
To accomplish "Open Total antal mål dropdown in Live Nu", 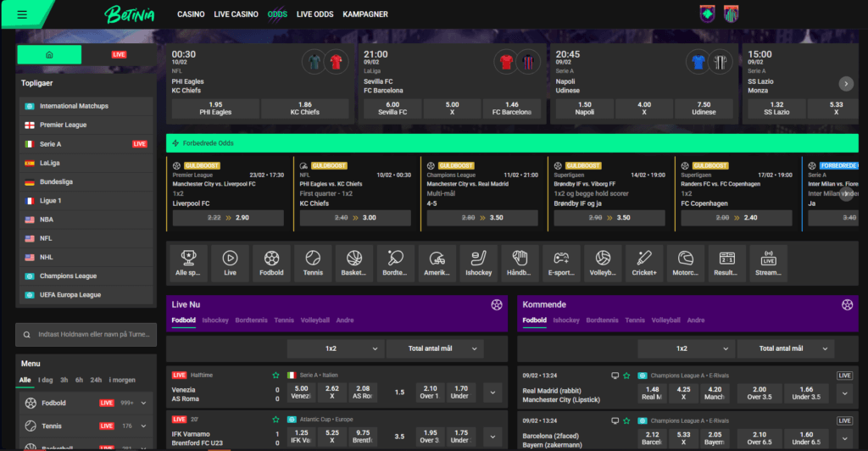I will tap(435, 348).
